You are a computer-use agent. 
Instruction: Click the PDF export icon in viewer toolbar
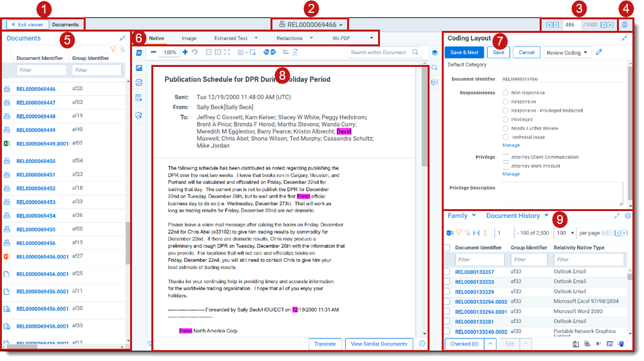pyautogui.click(x=295, y=52)
